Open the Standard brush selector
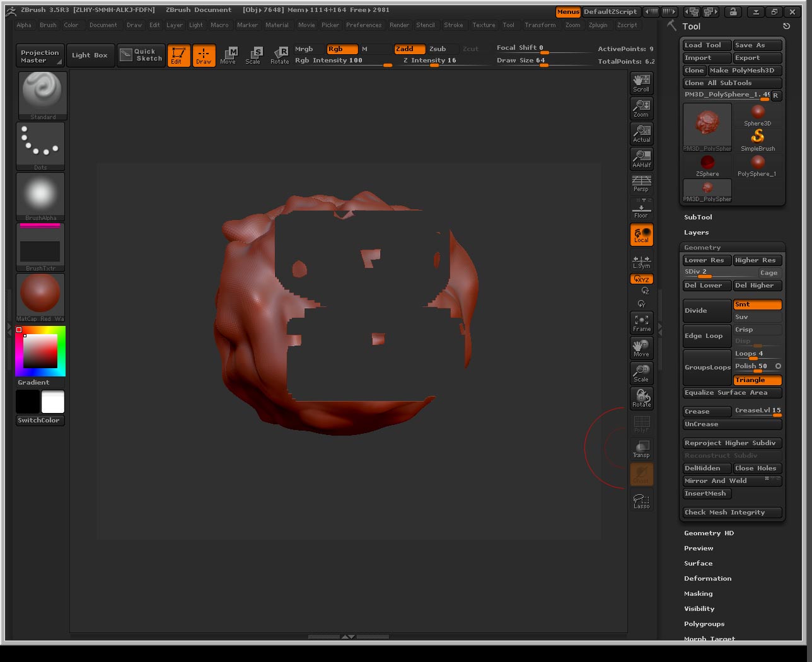The width and height of the screenshot is (812, 662). tap(41, 95)
